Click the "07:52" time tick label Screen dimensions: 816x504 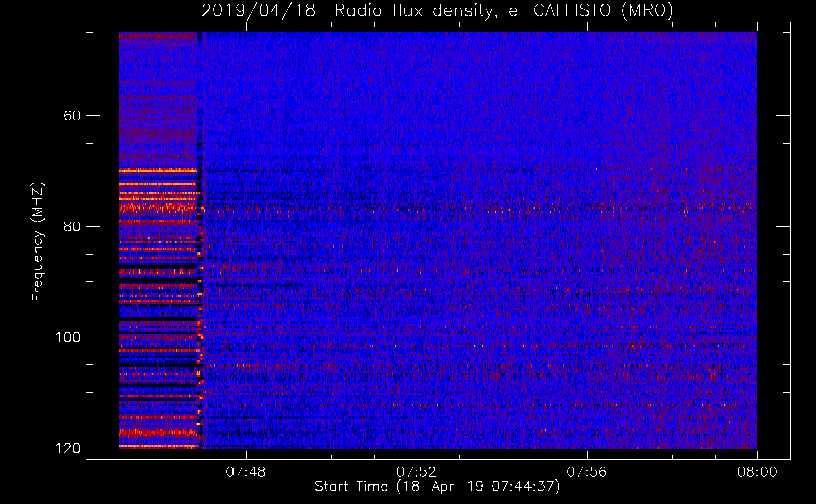(x=416, y=472)
